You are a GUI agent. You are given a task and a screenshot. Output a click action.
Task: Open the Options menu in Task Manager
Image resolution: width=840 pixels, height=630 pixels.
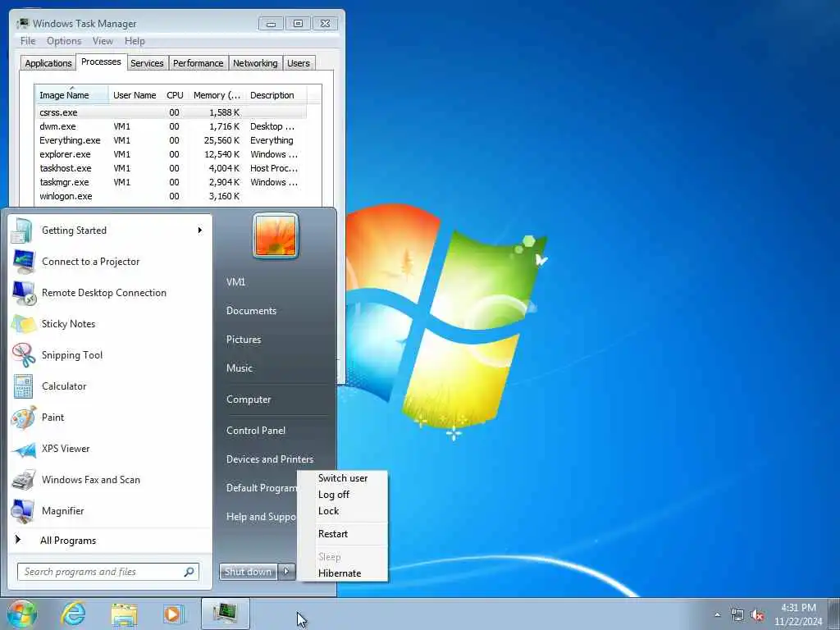coord(64,41)
